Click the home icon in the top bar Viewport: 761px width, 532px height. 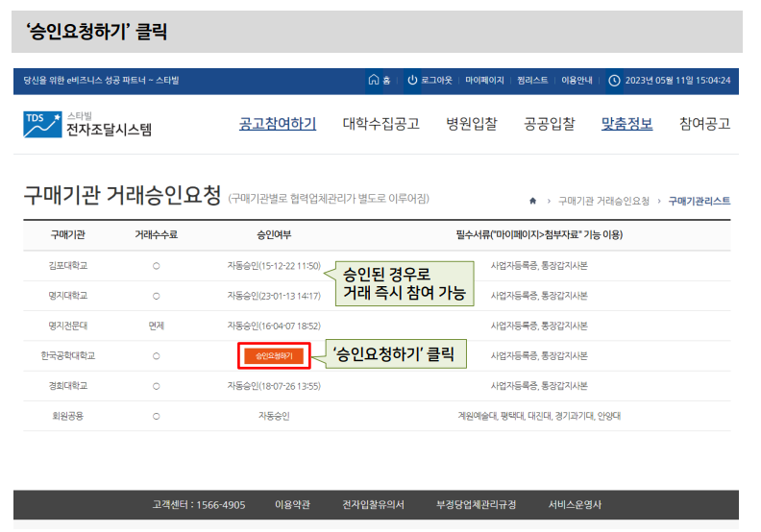click(373, 81)
